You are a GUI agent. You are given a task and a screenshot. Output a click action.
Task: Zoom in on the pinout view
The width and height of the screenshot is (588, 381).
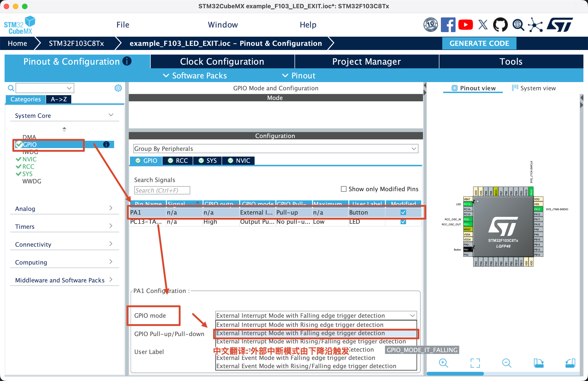[443, 363]
